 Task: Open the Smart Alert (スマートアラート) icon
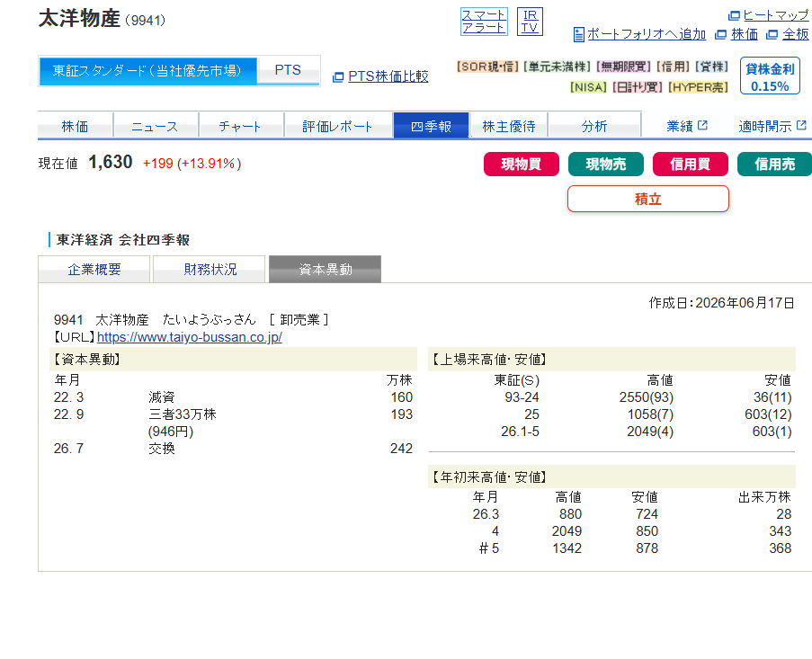(484, 22)
